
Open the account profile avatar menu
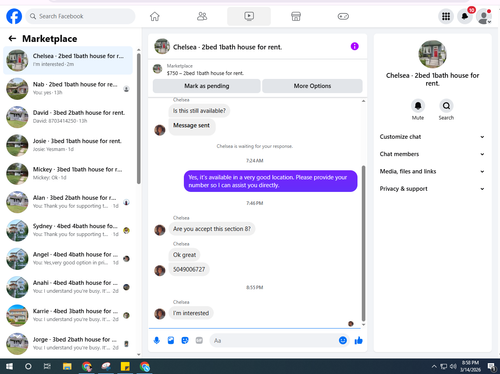pyautogui.click(x=484, y=16)
